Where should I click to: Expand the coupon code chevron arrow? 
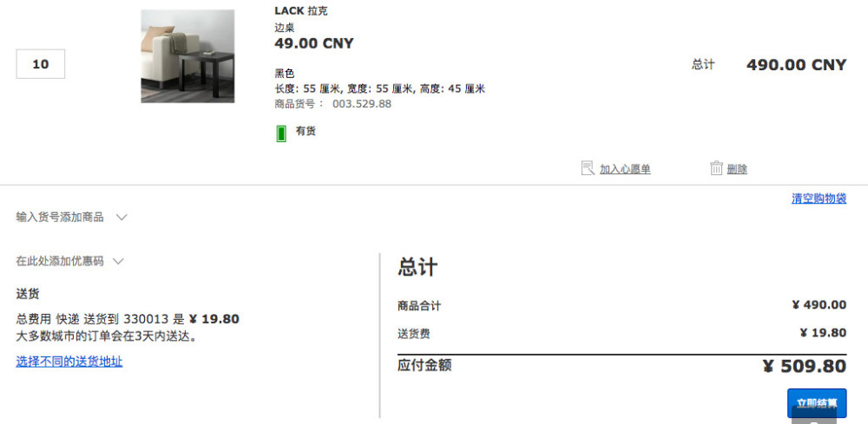(x=118, y=261)
